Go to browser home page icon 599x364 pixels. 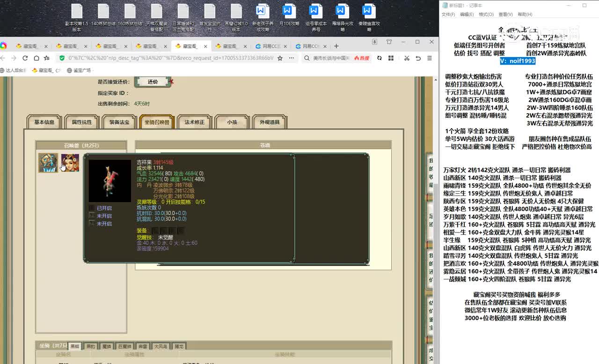[x=36, y=58]
